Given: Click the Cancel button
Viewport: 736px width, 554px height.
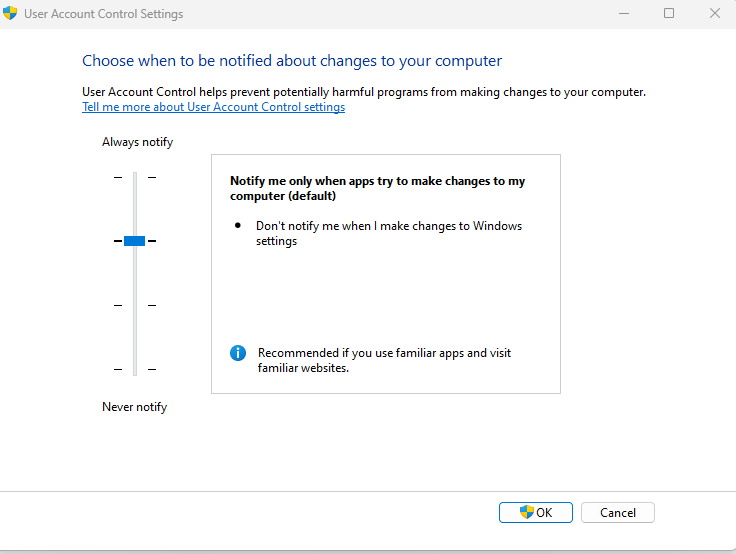Looking at the screenshot, I should [x=618, y=512].
